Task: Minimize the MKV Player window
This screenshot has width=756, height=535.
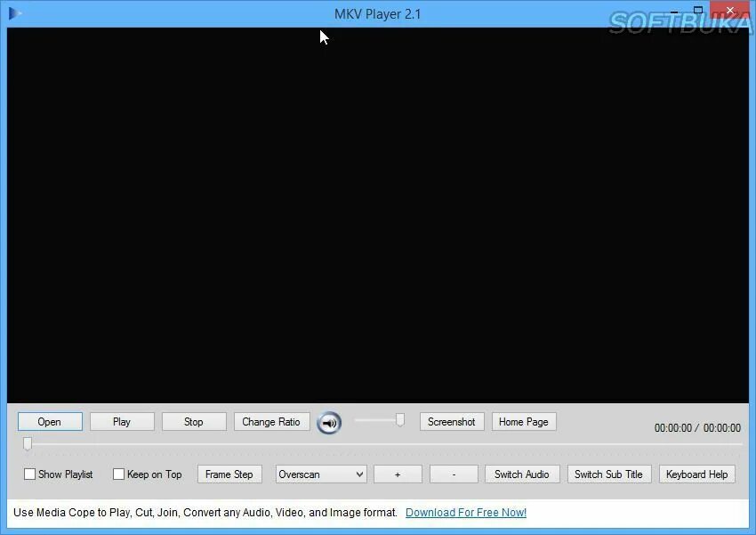Action: point(674,11)
